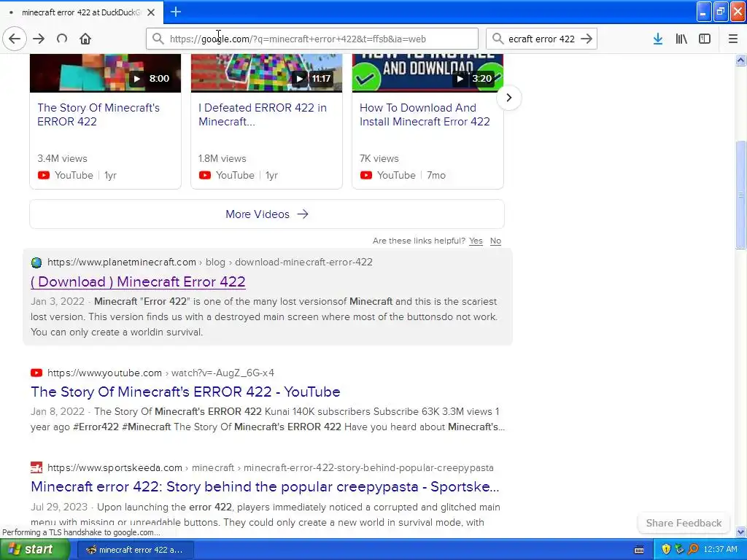
Task: Open 'I Defeated ERROR 422 in Minecraft...' video title
Action: click(263, 114)
